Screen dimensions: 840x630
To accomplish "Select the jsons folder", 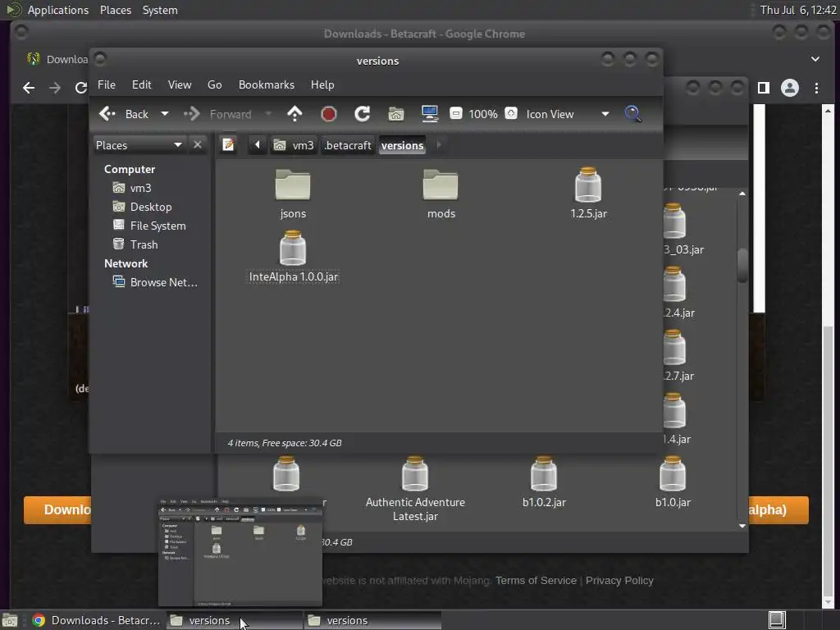I will (x=293, y=194).
